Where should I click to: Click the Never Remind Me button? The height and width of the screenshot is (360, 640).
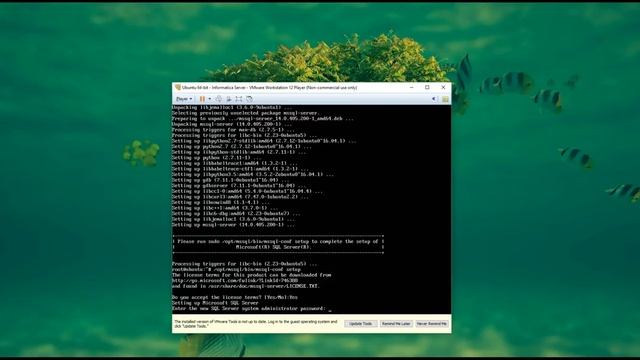[x=432, y=324]
